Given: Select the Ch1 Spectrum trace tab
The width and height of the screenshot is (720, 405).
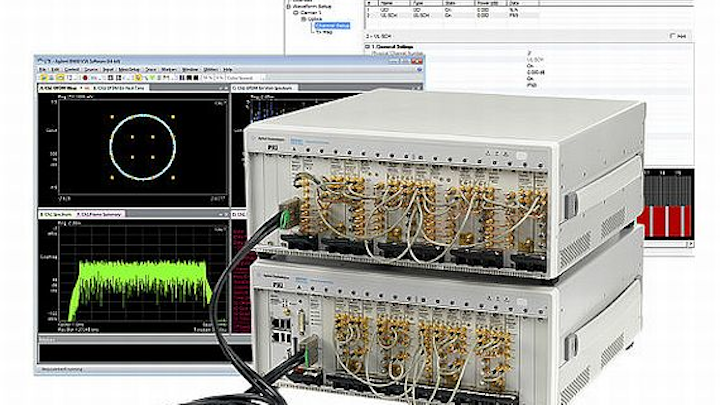Looking at the screenshot, I should (x=56, y=214).
